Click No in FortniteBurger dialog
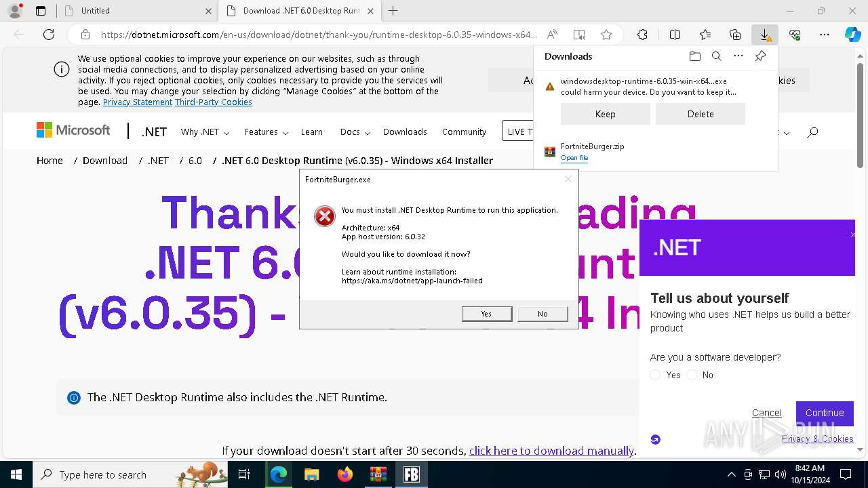Screen dimensions: 868x488 pos(542,314)
